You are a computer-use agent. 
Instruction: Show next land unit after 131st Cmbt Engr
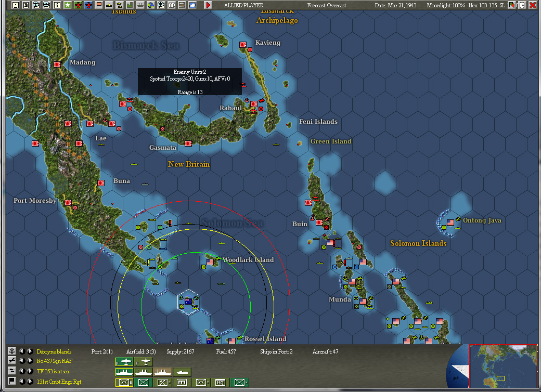tap(30, 381)
